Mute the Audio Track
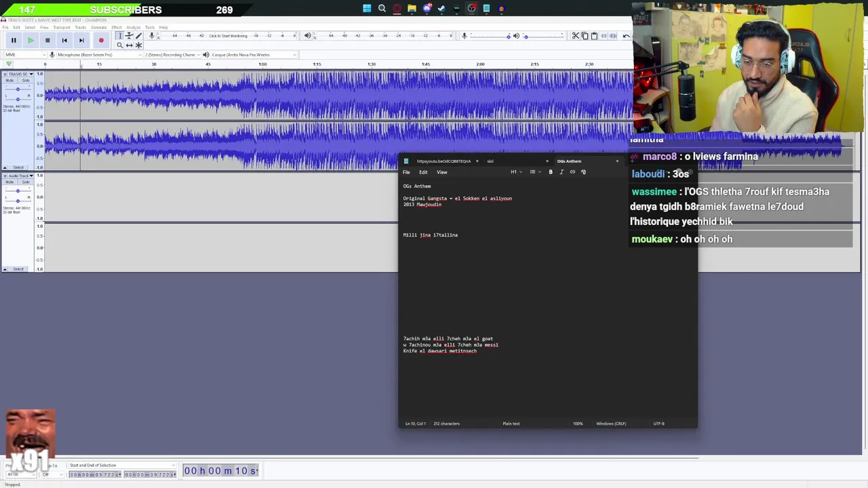The image size is (868, 488). pos(10,182)
